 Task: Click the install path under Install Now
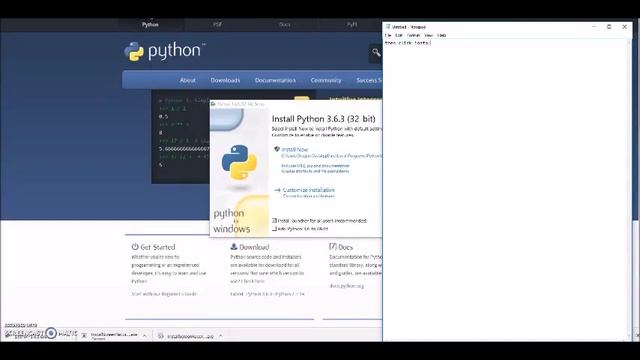point(331,156)
